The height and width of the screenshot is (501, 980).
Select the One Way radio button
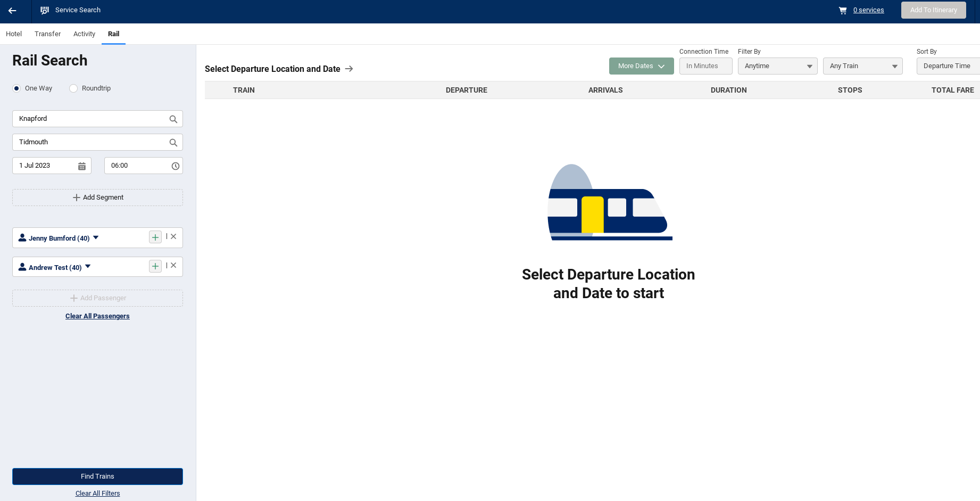coord(17,88)
